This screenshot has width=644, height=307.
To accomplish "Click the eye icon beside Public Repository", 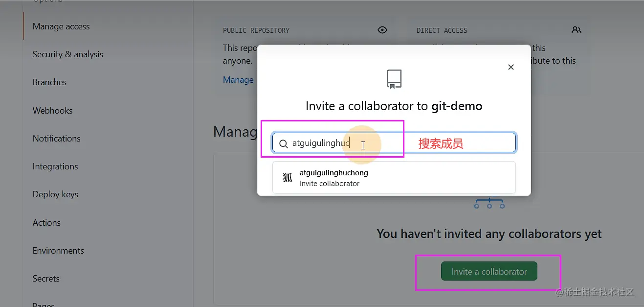I will coord(382,30).
